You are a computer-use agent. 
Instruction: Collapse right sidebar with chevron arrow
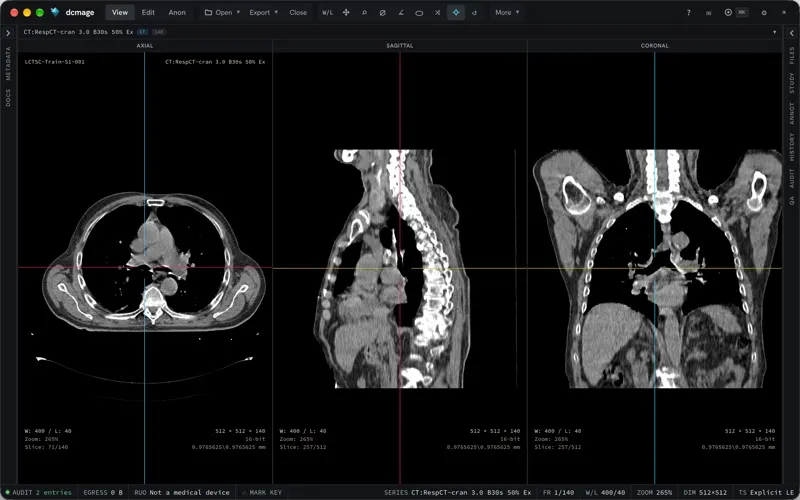pos(791,33)
